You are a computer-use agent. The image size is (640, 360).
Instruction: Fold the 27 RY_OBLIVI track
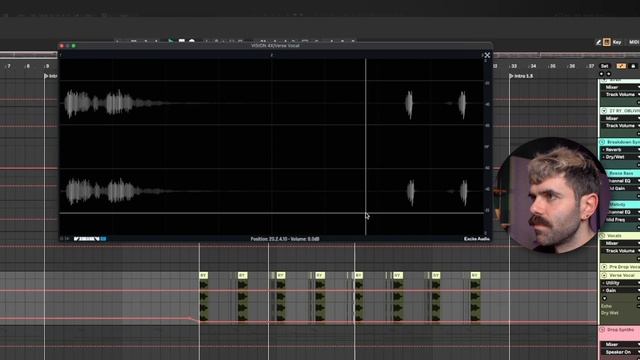[x=604, y=111]
